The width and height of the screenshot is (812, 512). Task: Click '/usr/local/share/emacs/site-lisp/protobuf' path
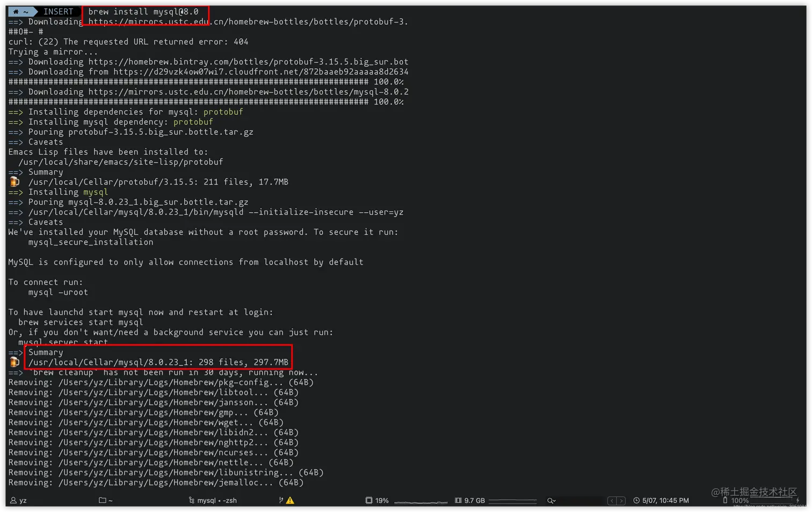click(121, 162)
